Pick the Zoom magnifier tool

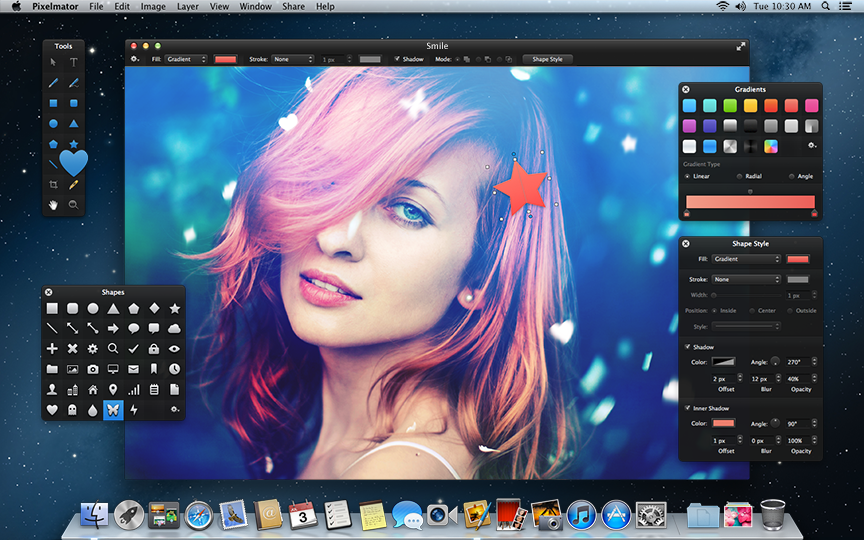74,205
